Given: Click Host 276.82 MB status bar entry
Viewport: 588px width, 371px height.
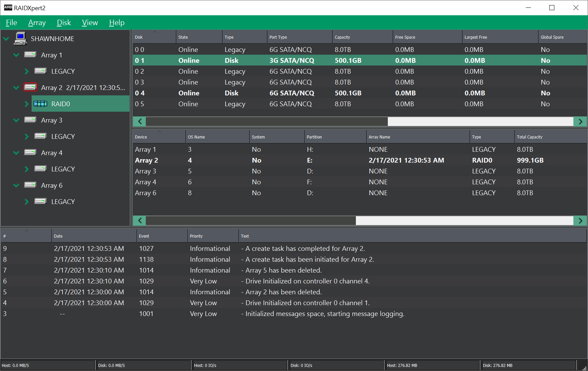Looking at the screenshot, I should coord(432,366).
